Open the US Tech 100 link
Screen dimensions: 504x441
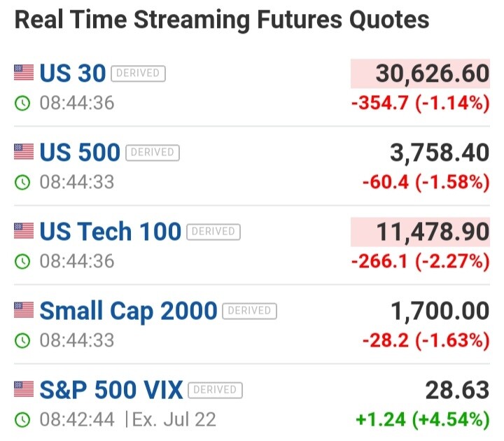click(111, 232)
